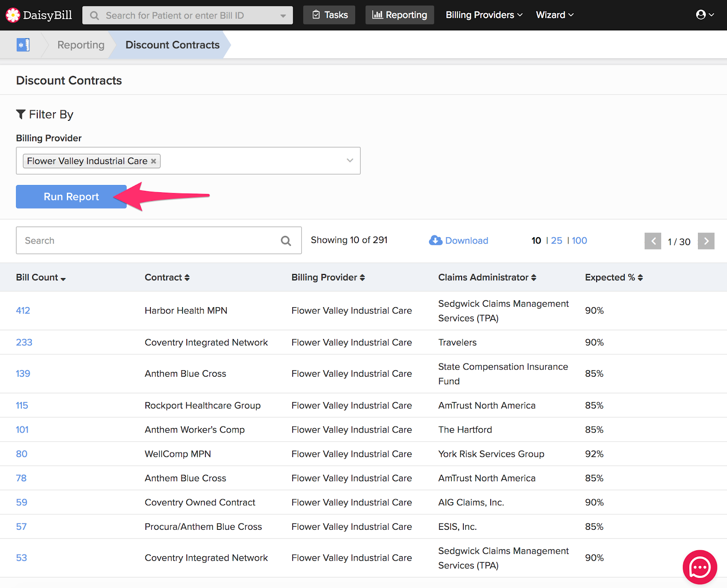Click State Compensation Insurance Fund cell
Viewport: 727px width, 588px height.
503,374
